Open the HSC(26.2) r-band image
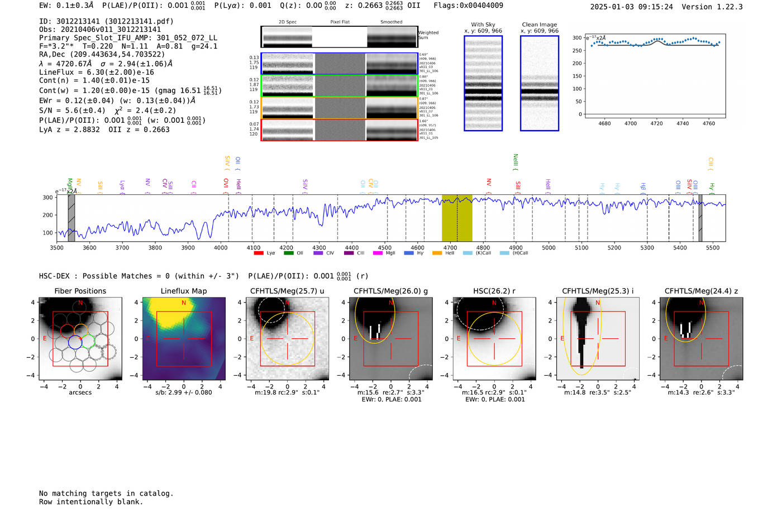The height and width of the screenshot is (532, 782). [494, 339]
